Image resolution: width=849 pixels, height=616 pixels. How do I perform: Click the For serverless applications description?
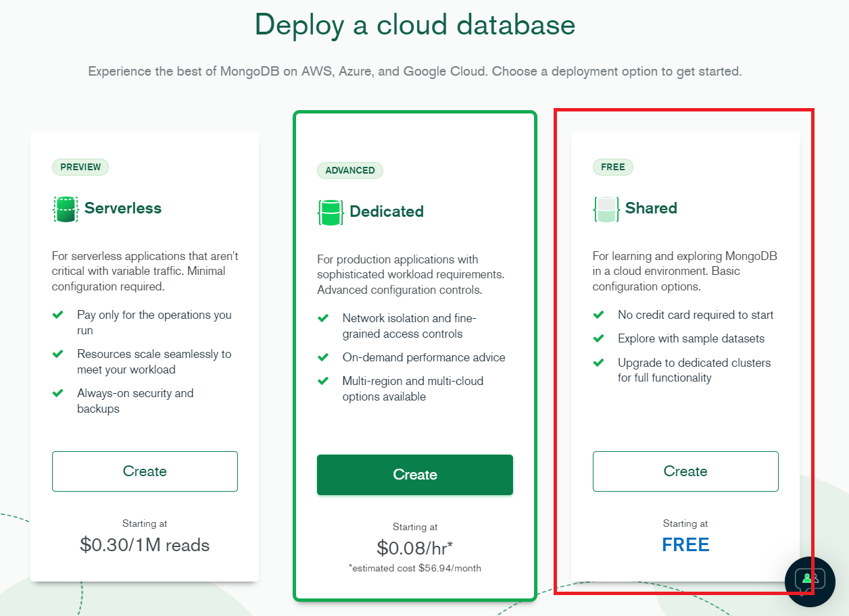coord(145,271)
